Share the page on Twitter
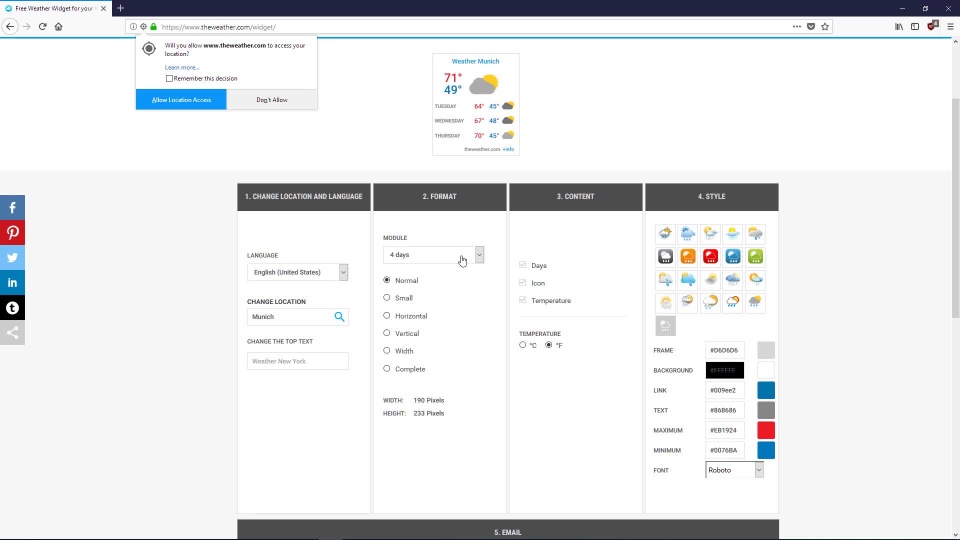Viewport: 960px width, 540px height. (x=12, y=258)
